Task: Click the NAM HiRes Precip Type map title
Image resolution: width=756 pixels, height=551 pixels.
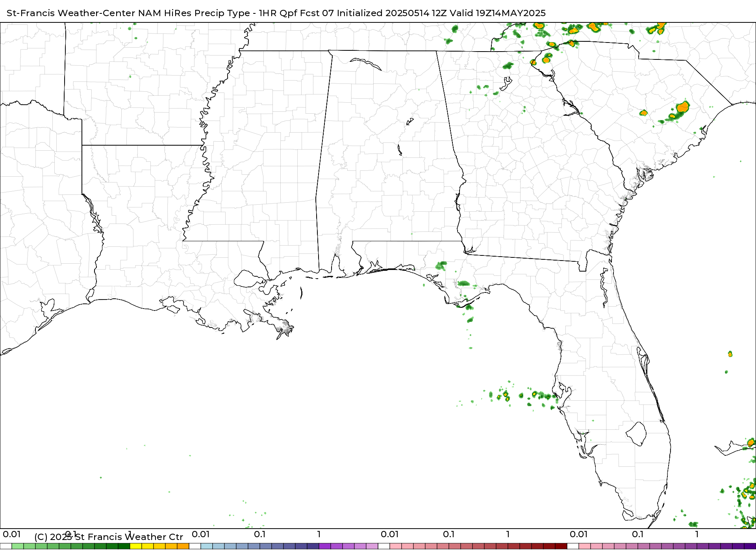Action: (276, 13)
